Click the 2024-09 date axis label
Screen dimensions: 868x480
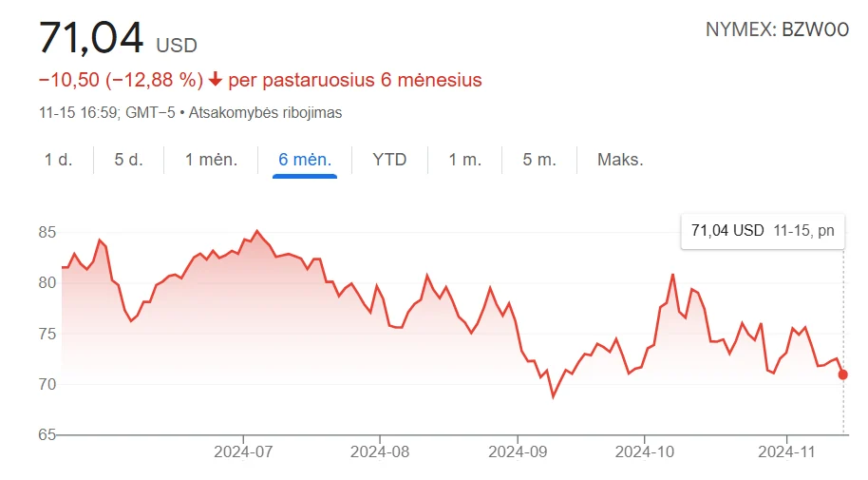pyautogui.click(x=518, y=451)
